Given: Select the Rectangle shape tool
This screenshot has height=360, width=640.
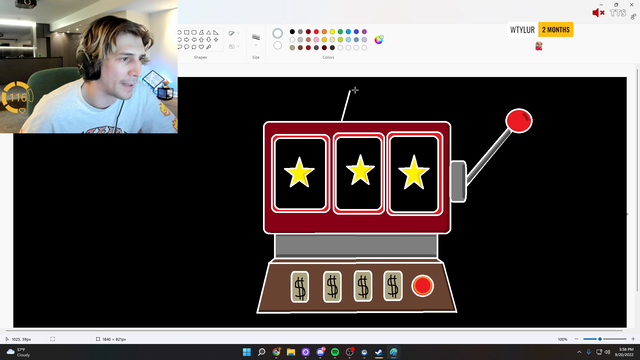Looking at the screenshot, I should click(187, 32).
